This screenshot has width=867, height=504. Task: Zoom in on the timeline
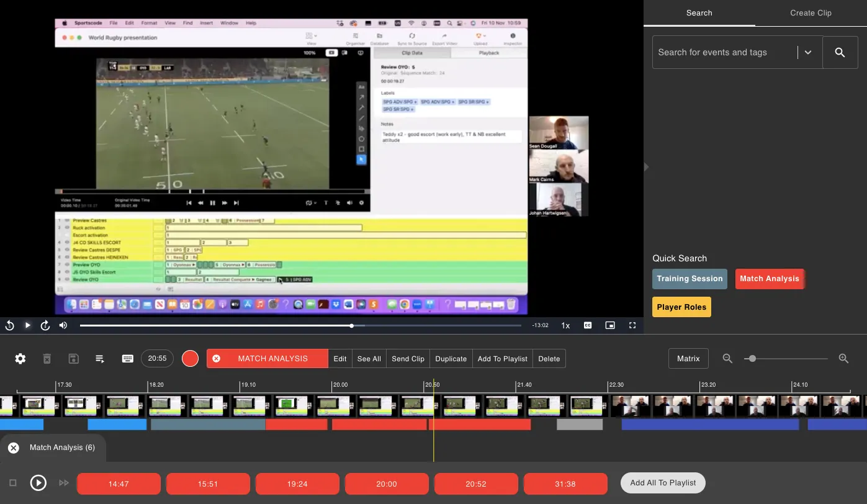tap(843, 359)
